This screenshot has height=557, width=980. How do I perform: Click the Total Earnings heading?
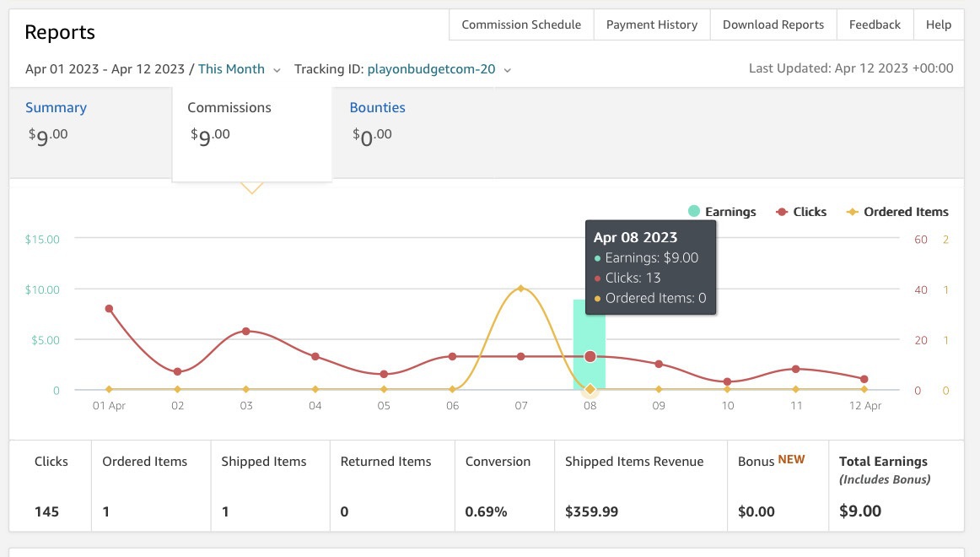(883, 462)
